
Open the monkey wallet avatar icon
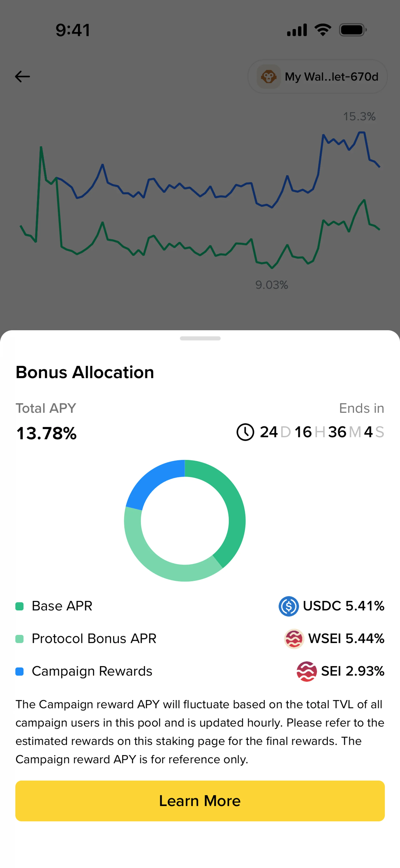(x=268, y=77)
